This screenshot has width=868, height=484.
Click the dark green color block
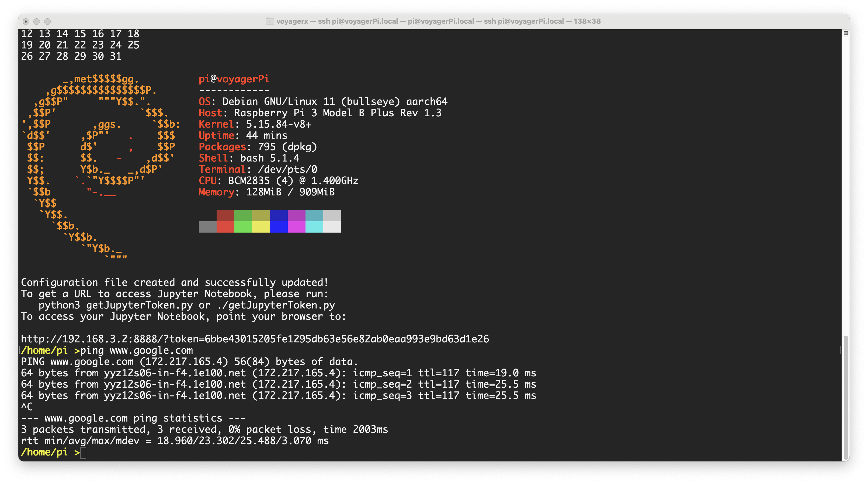(243, 215)
